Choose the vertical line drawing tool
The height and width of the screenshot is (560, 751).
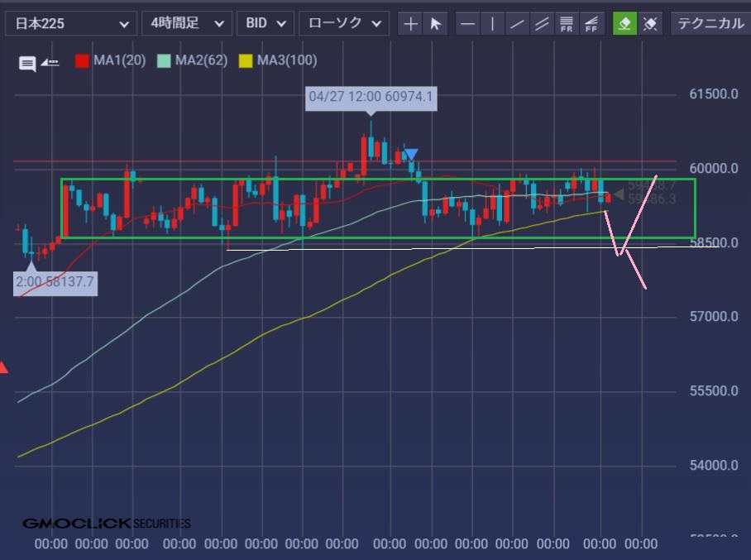click(x=492, y=23)
